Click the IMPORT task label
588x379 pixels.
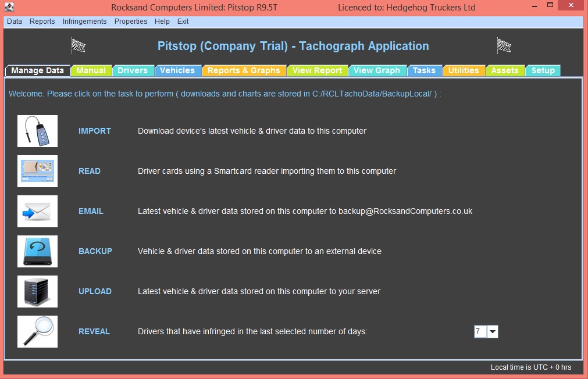[x=94, y=131]
